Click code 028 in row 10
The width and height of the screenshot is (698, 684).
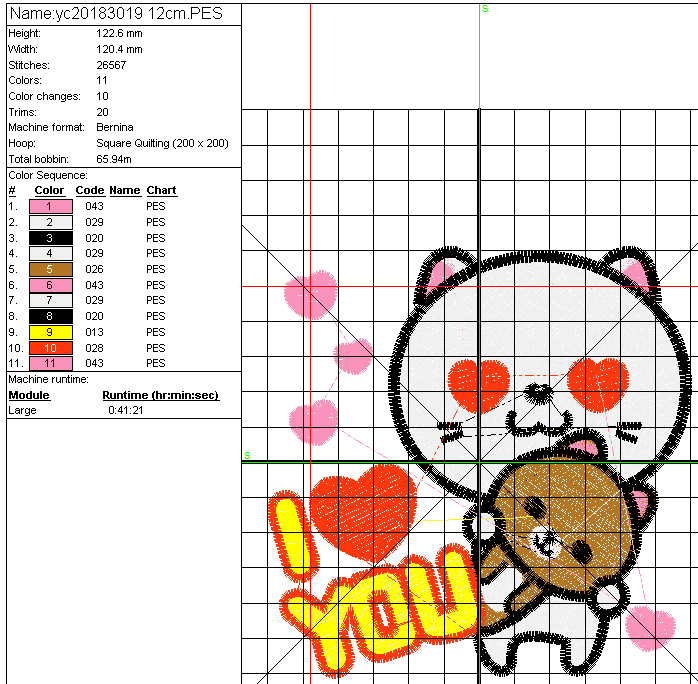coord(94,348)
